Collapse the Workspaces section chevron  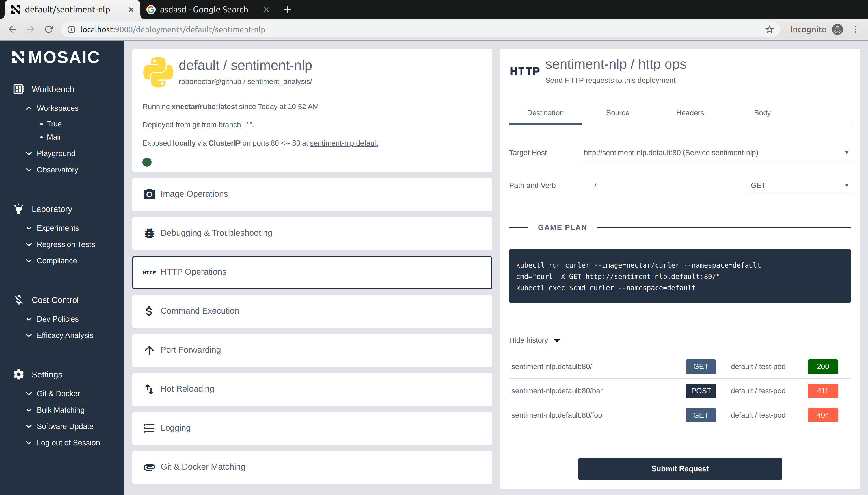pos(29,108)
